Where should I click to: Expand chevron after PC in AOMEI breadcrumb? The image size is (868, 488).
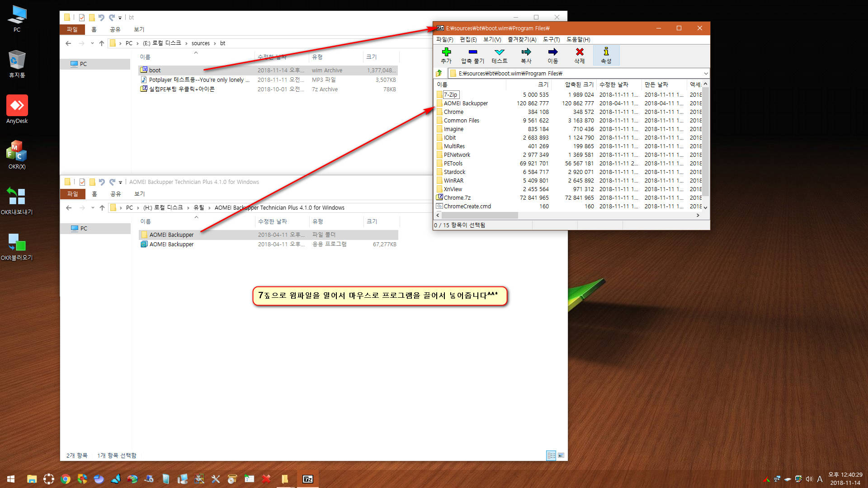pos(138,208)
